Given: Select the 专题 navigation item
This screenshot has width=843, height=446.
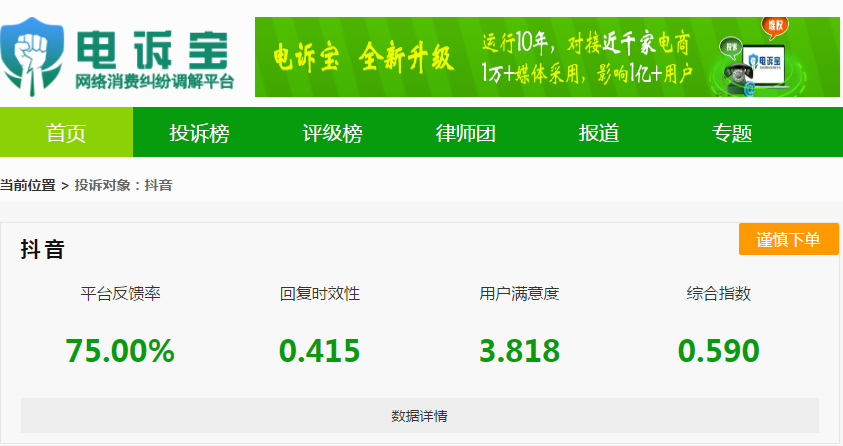Looking at the screenshot, I should [x=732, y=133].
